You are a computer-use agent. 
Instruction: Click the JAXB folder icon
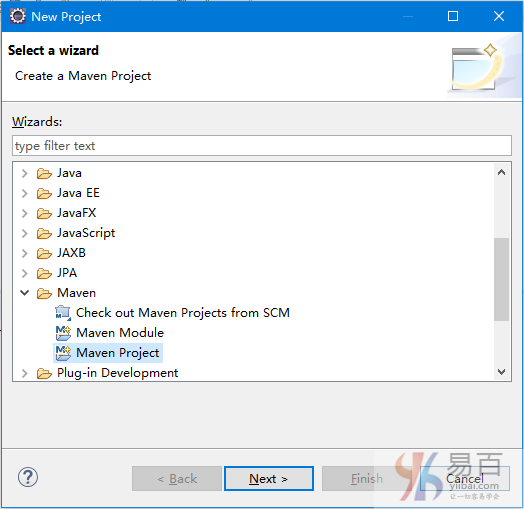coord(44,253)
